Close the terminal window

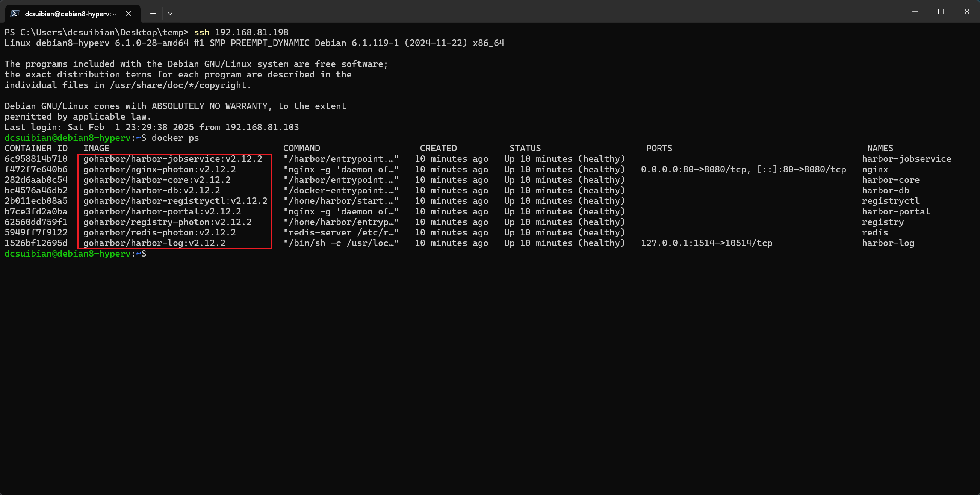[x=967, y=11]
